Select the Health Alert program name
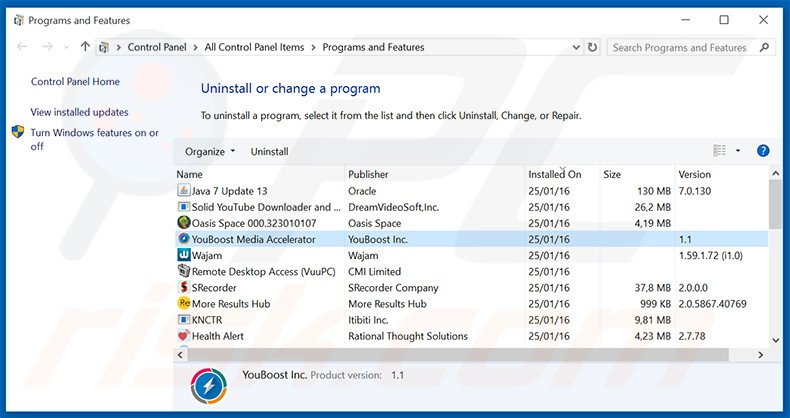The width and height of the screenshot is (790, 418). 218,336
